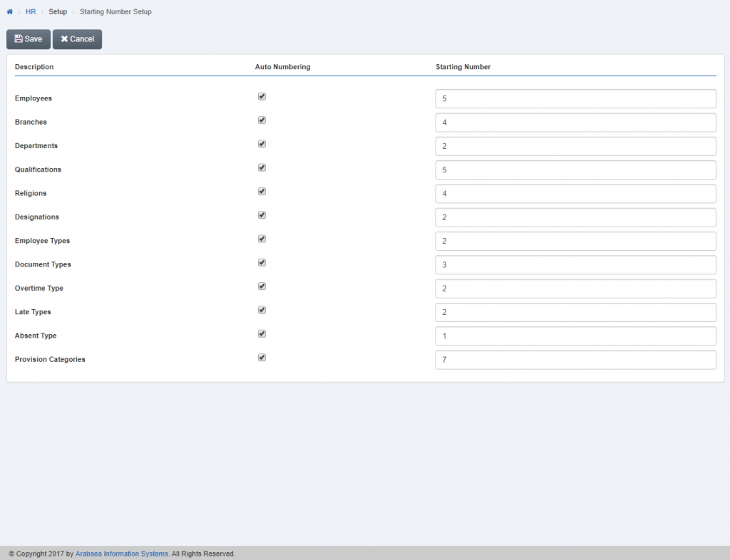730x560 pixels.
Task: Navigate to Setup via the breadcrumb
Action: pyautogui.click(x=57, y=11)
